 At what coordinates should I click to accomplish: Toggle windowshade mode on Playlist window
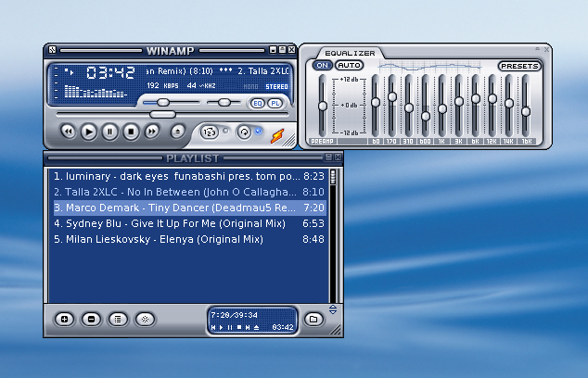328,157
